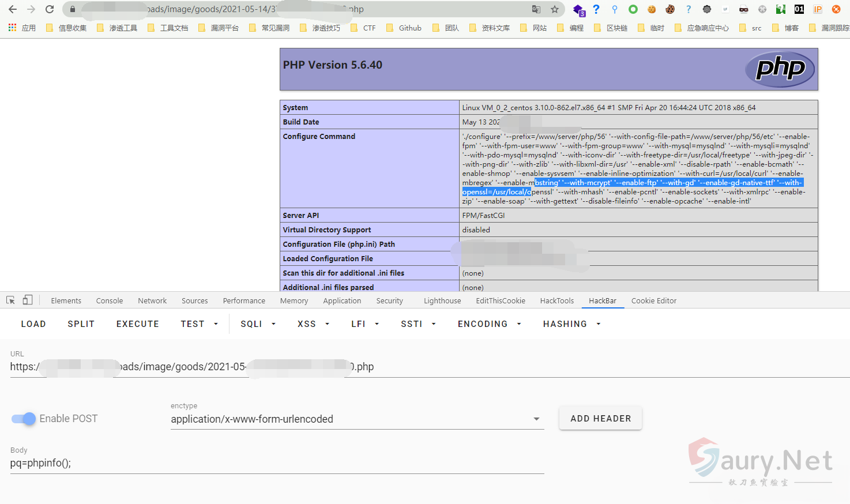The width and height of the screenshot is (850, 504).
Task: Expand the HASHING dropdown menu
Action: pos(571,324)
